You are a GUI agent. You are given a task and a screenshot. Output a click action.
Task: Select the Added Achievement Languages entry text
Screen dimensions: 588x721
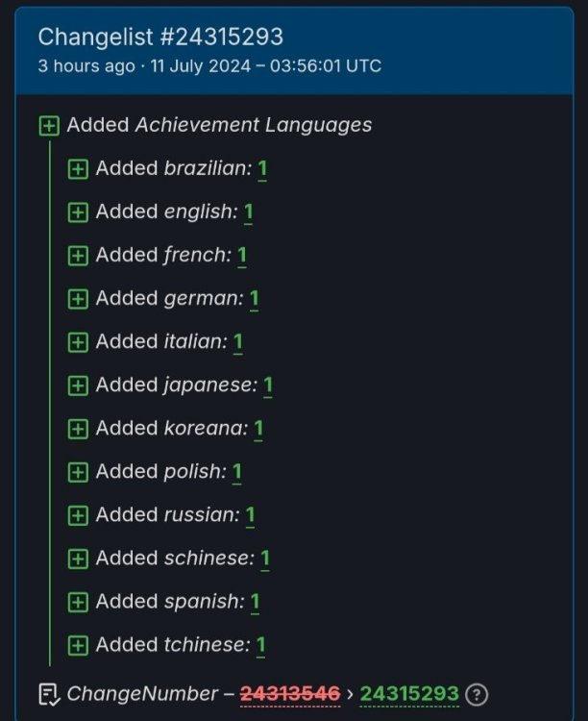tap(219, 125)
